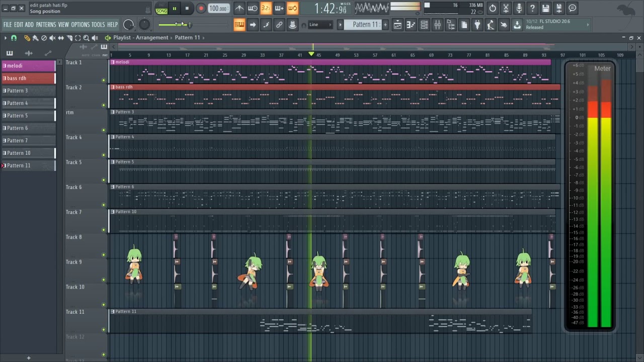644x362 pixels.
Task: Select Pattern 7 in the picker
Action: tap(29, 141)
